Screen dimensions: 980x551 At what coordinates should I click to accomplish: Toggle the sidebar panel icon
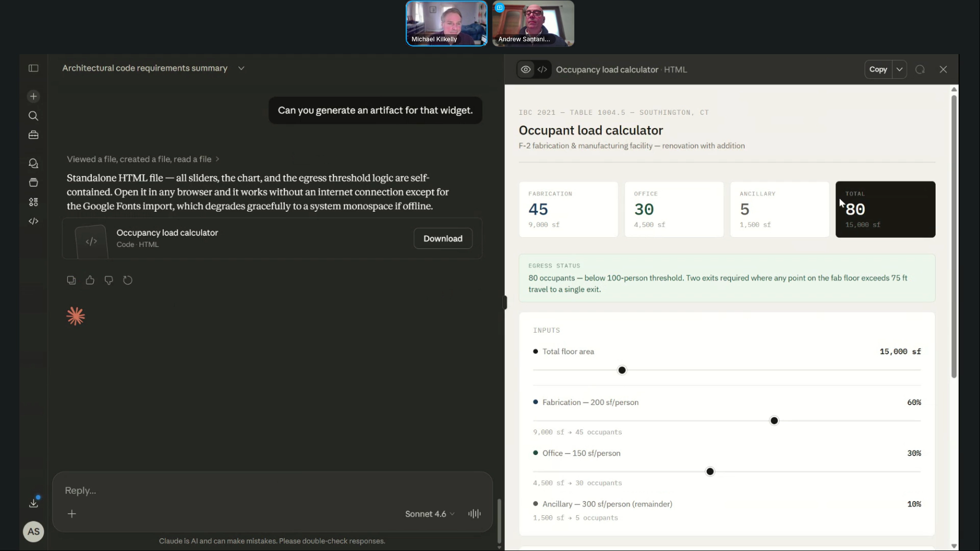click(34, 68)
